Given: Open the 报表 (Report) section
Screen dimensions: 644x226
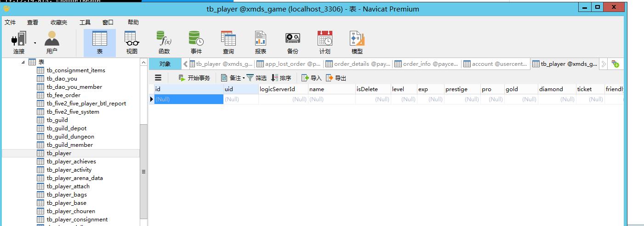Looking at the screenshot, I should point(261,42).
